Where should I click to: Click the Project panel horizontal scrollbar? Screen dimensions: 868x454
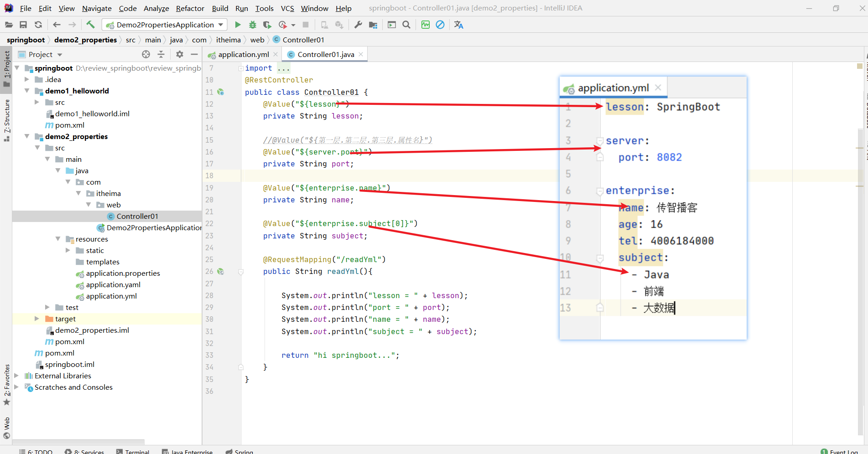point(78,442)
